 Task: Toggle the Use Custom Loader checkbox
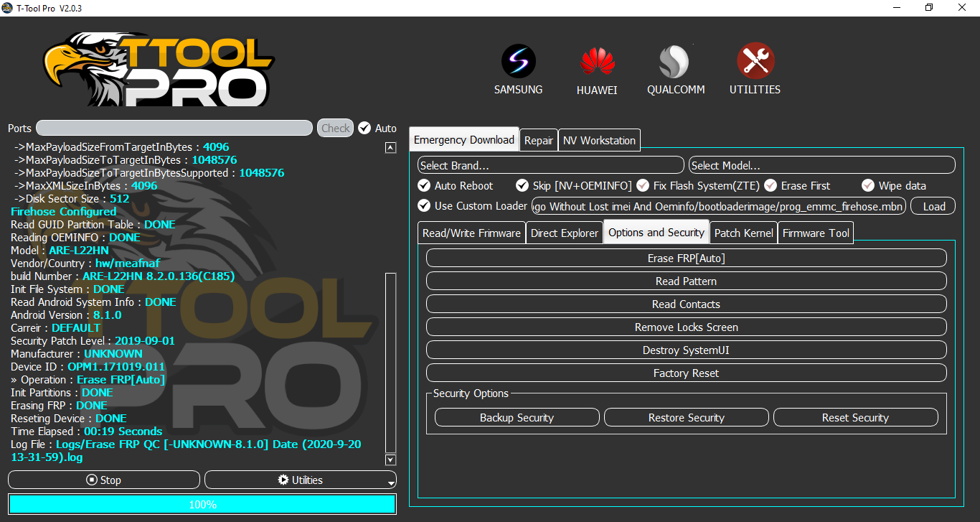(x=424, y=205)
